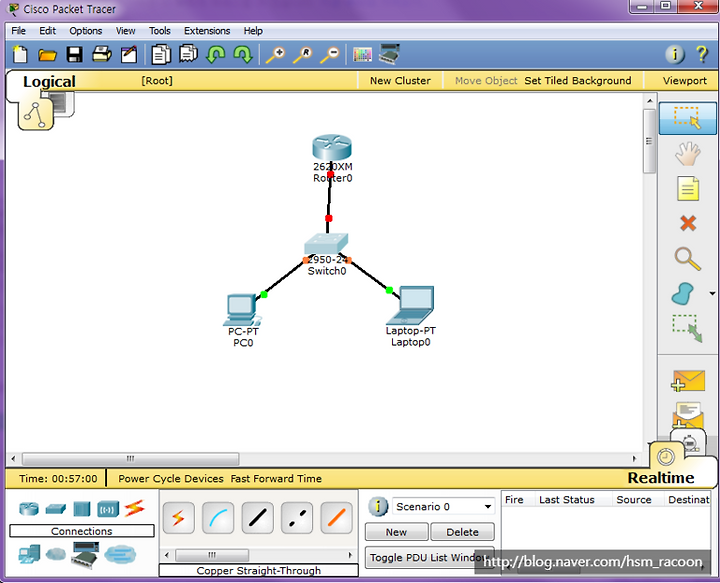Select the Custom Made Devices category icon

point(85,555)
